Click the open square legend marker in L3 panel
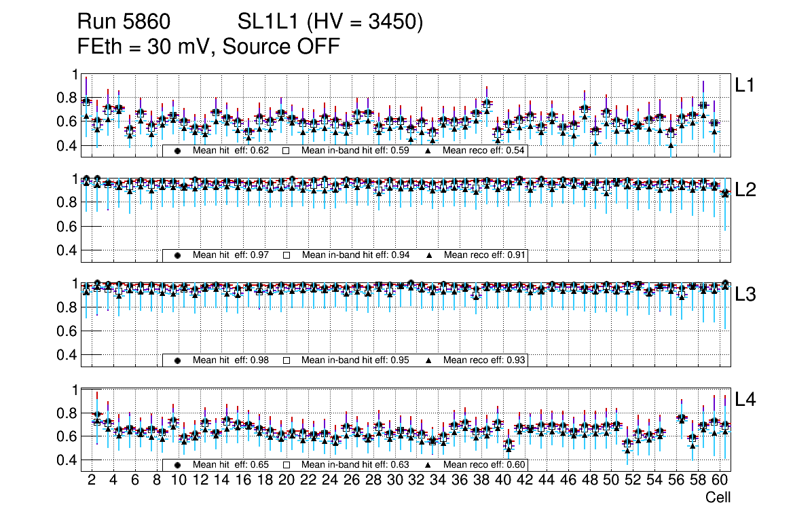Viewport: 812px width, 524px height. point(287,360)
